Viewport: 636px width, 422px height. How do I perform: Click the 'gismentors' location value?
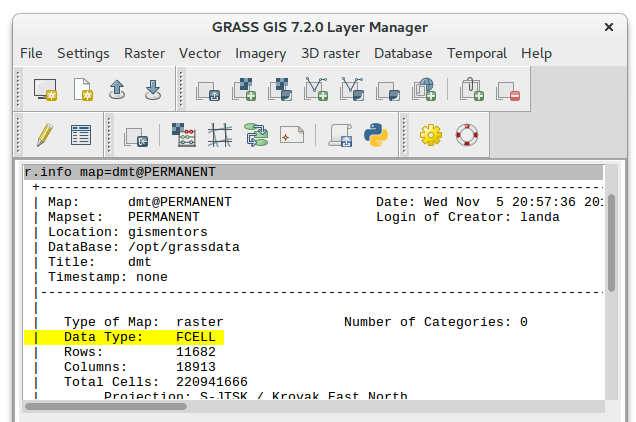(168, 232)
